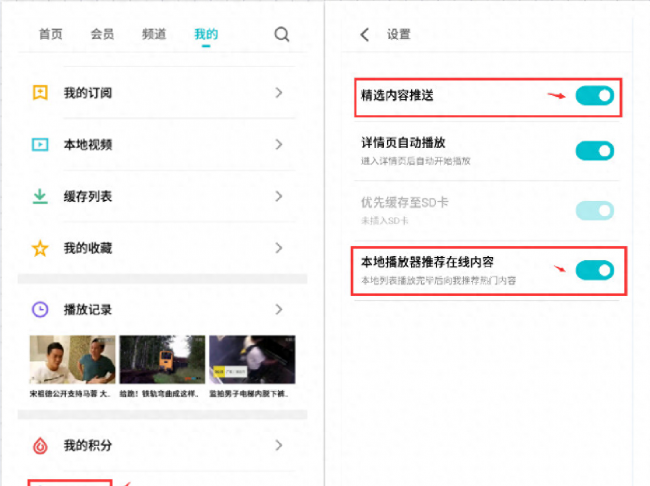Open 播放记录 via its chevron
The height and width of the screenshot is (486, 650).
pyautogui.click(x=279, y=309)
